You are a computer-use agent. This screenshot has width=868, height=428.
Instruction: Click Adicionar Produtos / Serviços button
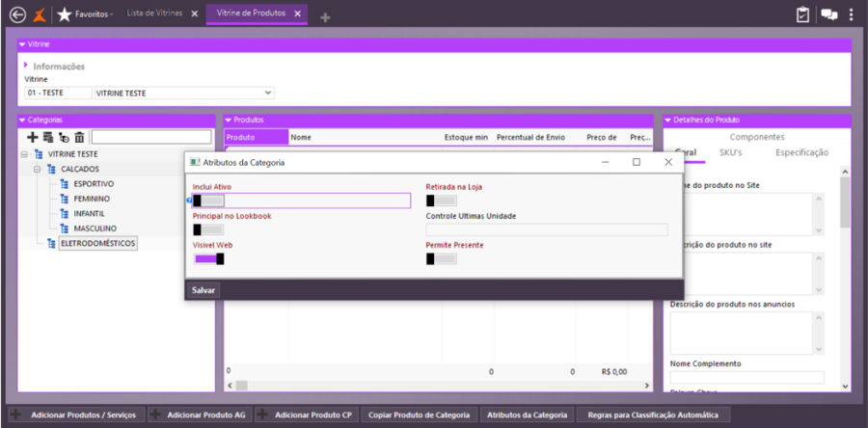[77, 415]
